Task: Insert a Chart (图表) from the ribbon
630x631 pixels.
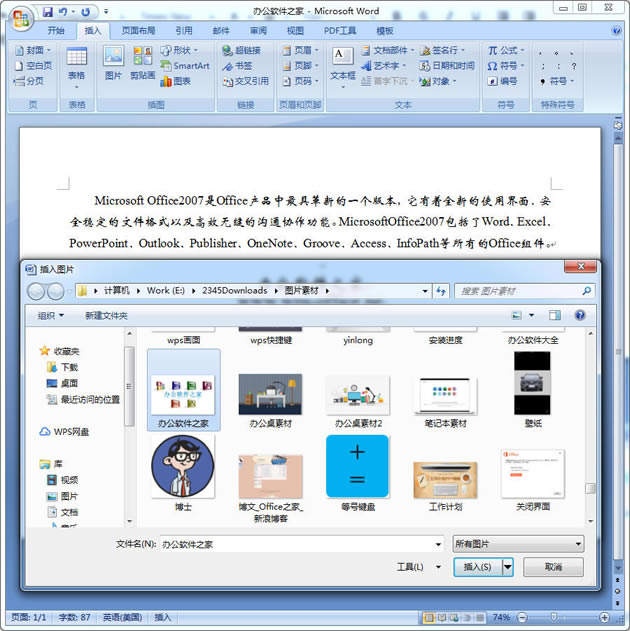Action: coord(175,81)
